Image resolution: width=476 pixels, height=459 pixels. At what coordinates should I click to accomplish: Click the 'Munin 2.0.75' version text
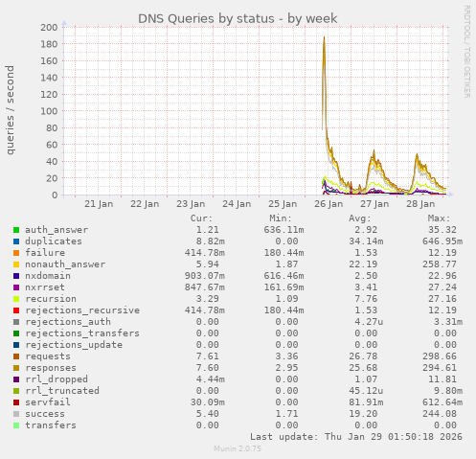coord(238,448)
